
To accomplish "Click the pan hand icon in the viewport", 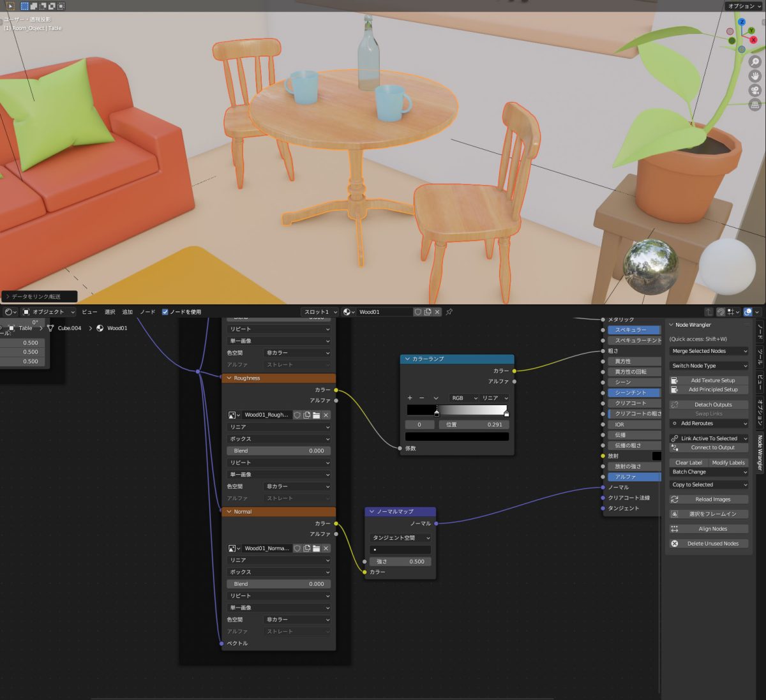I will [x=755, y=77].
